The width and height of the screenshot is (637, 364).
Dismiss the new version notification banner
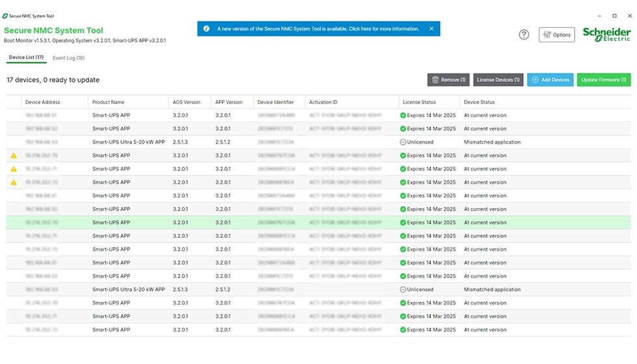click(432, 29)
